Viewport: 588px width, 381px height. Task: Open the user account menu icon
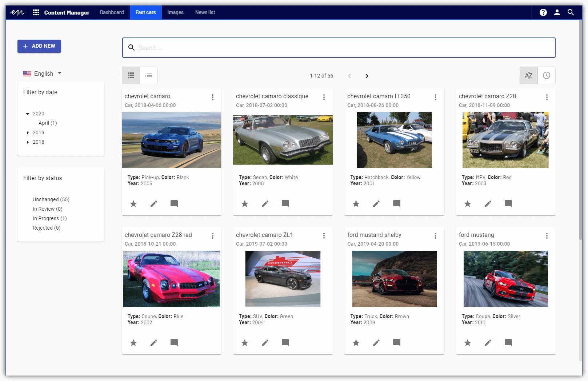click(x=557, y=12)
